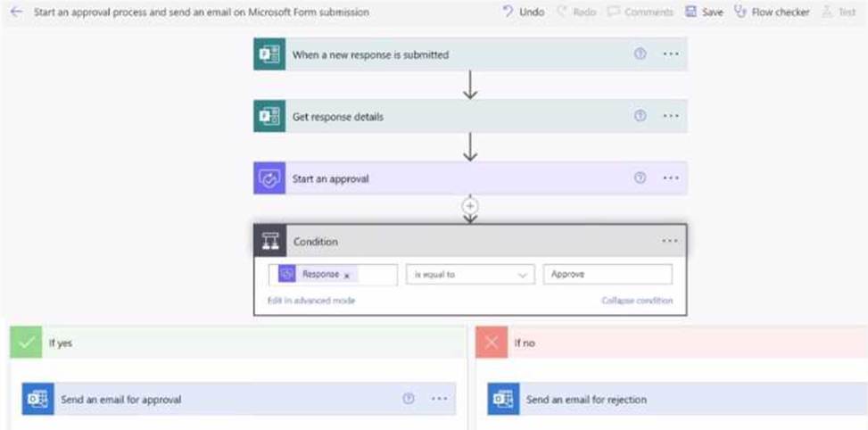Click the 'Collapse condition' link
The width and height of the screenshot is (868, 430).
click(637, 301)
